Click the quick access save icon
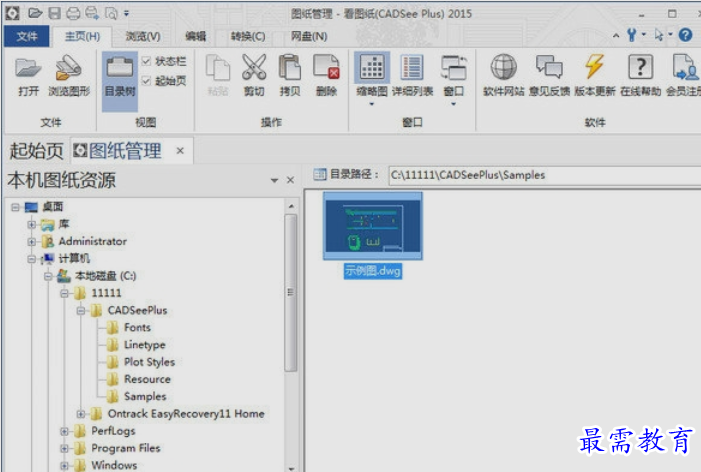Viewport: 701px width, 472px height. [55, 13]
